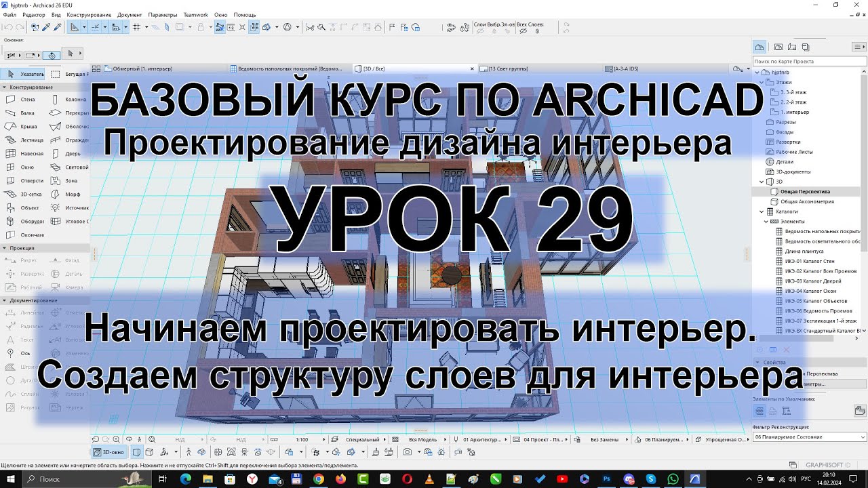Open Photoshop from the Windows taskbar
868x488 pixels.
(x=607, y=479)
